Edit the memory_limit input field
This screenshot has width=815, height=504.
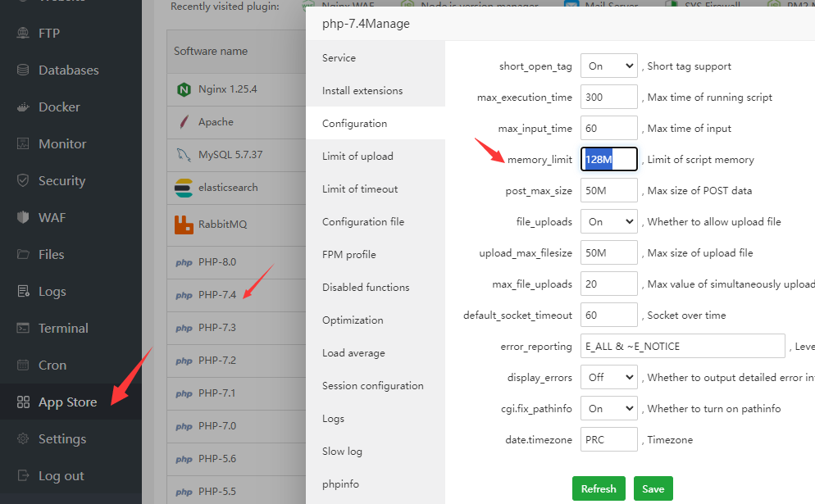(x=609, y=159)
